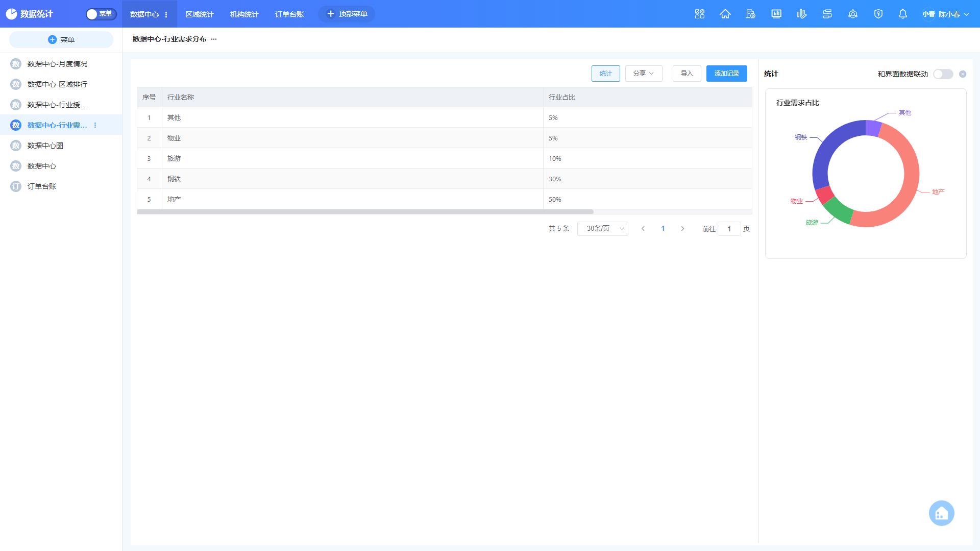Click the 50% cell for 地产
The height and width of the screenshot is (551, 980).
648,199
